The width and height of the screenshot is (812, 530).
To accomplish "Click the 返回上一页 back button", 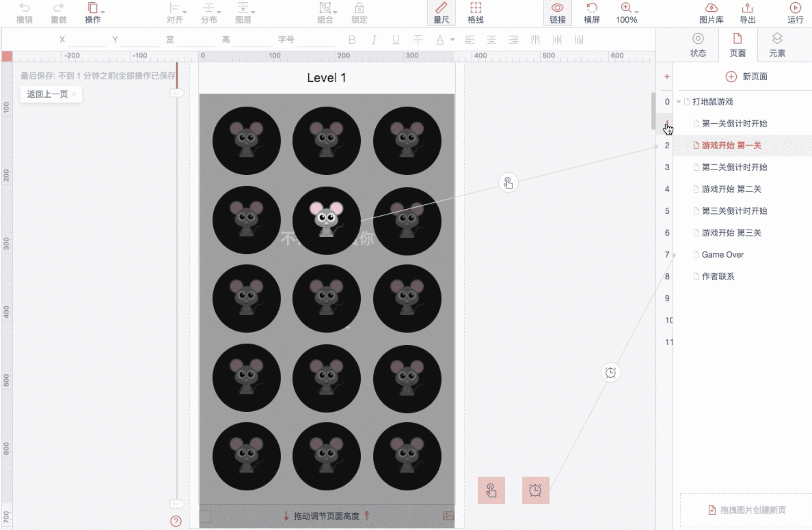I will tap(51, 94).
